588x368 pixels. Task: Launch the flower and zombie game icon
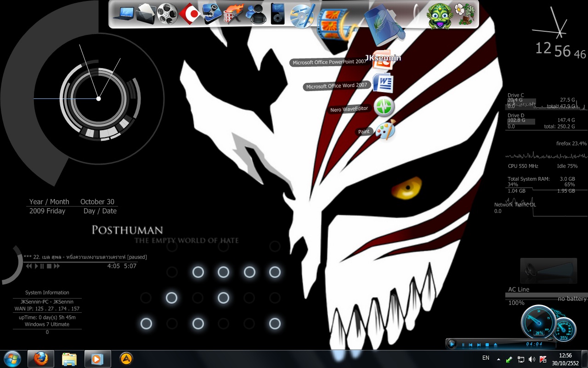[465, 14]
